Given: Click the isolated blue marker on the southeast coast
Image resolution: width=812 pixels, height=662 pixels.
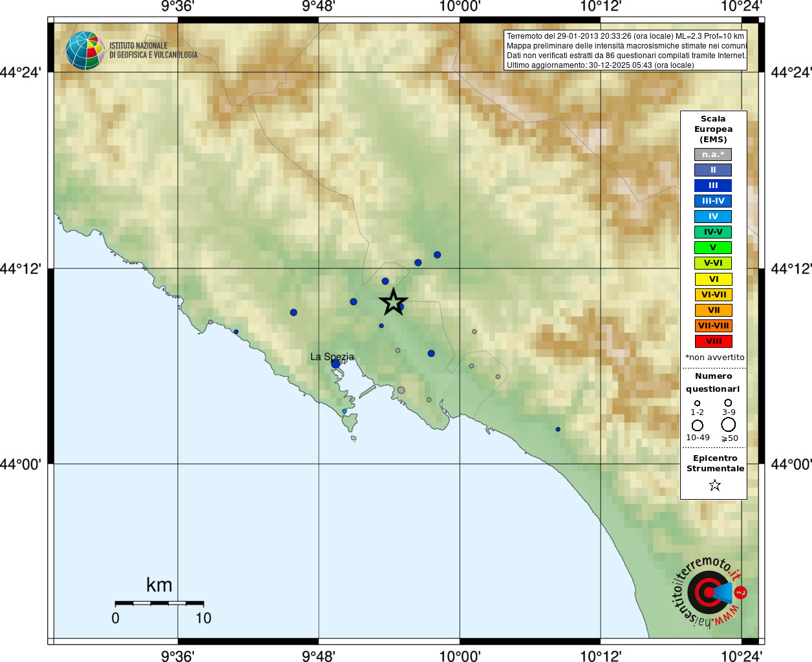Looking at the screenshot, I should pyautogui.click(x=558, y=429).
